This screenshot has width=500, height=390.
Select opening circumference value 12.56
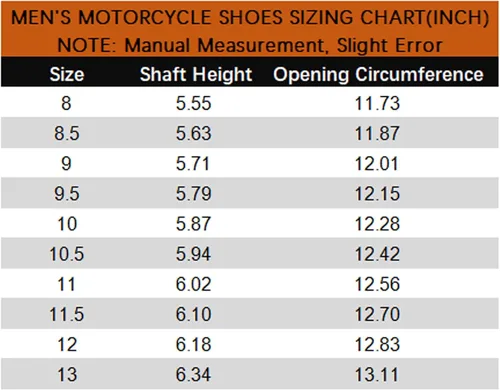[377, 284]
